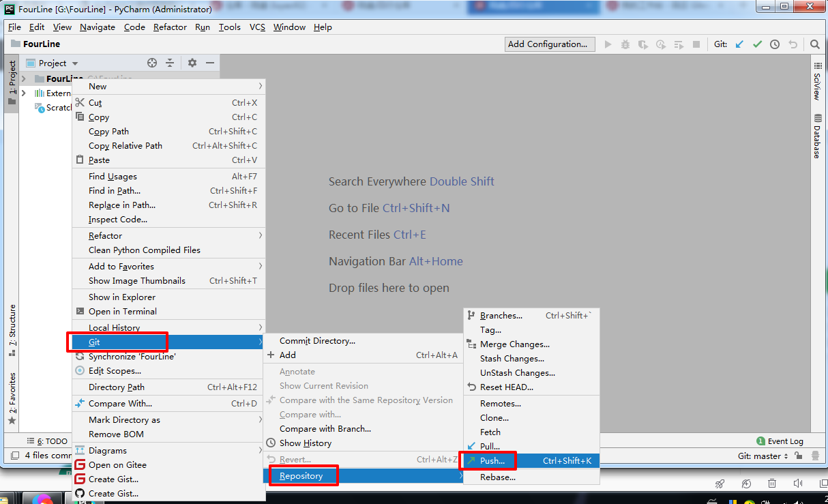Open the 6: TODO tool window
The width and height of the screenshot is (828, 504).
pos(48,441)
